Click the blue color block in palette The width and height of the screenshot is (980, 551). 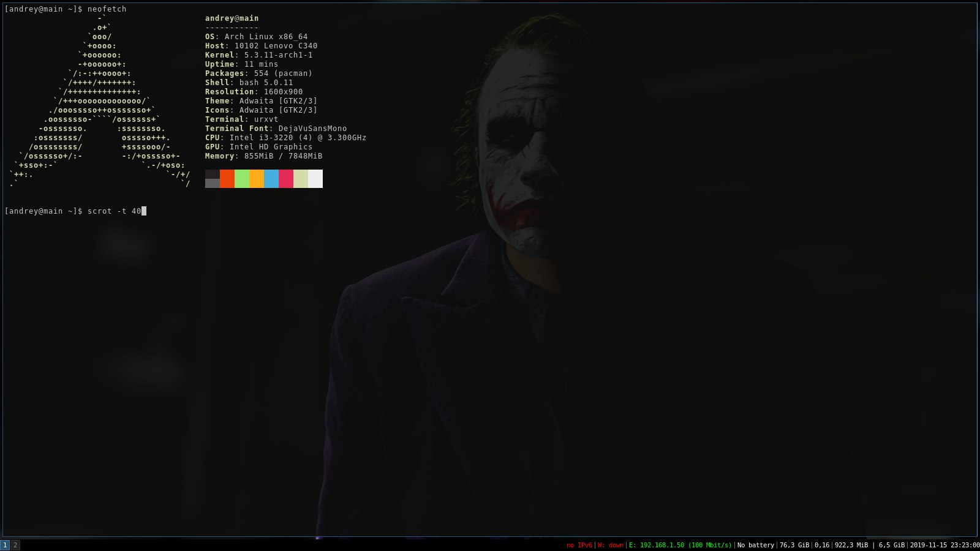point(271,179)
